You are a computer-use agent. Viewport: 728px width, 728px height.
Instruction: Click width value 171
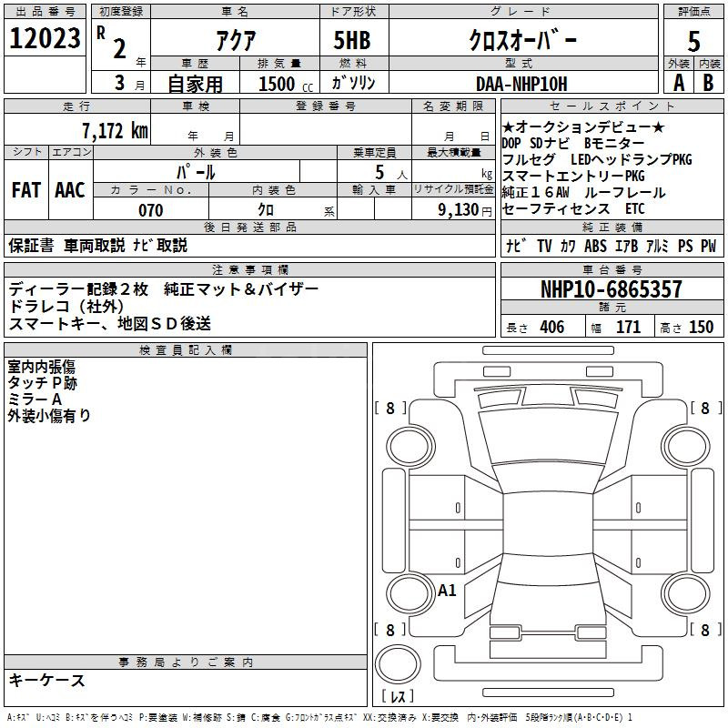pyautogui.click(x=628, y=327)
